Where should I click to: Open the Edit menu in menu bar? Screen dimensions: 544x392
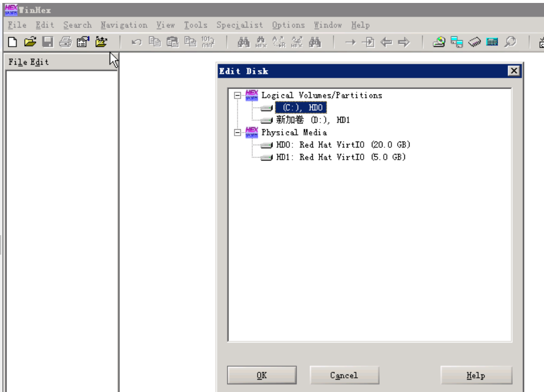[45, 25]
